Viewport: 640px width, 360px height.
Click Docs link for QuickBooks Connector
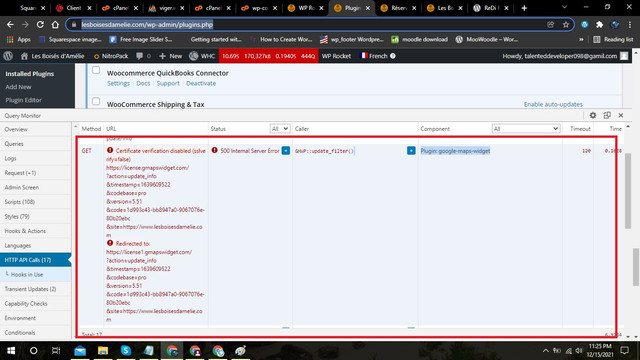[x=143, y=83]
